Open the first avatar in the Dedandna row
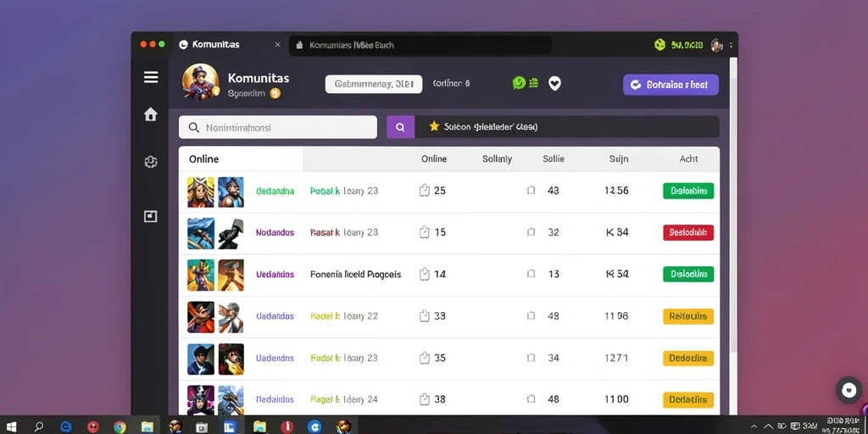The image size is (868, 434). [x=200, y=192]
